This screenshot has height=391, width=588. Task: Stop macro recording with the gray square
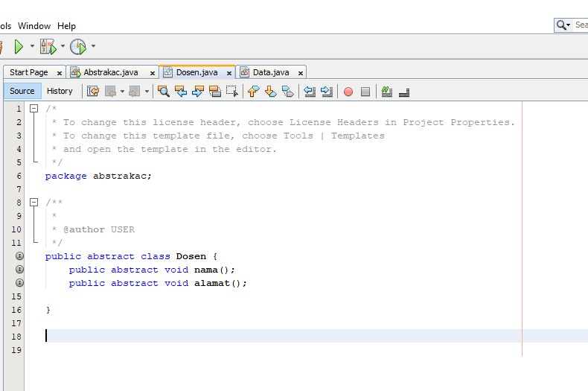coord(365,92)
